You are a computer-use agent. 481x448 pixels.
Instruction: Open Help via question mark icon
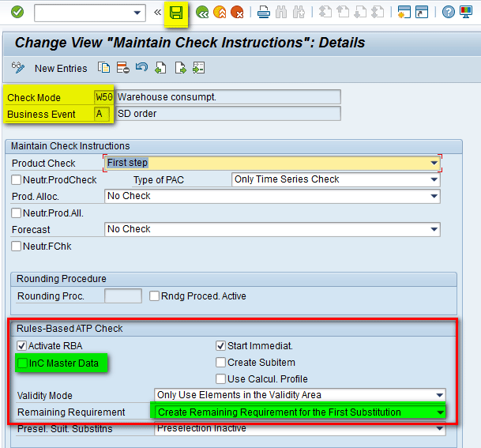pyautogui.click(x=448, y=12)
